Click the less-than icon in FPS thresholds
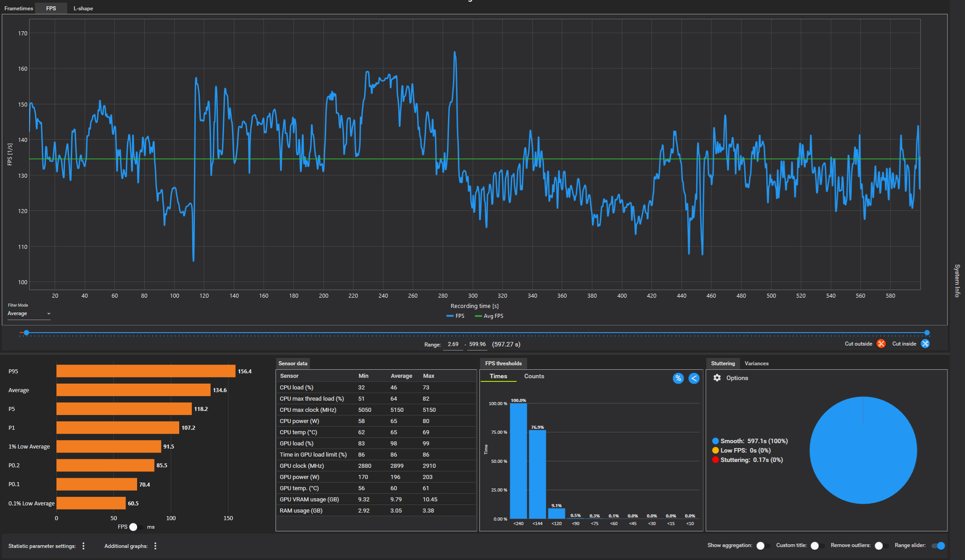Viewport: 965px width, 560px height. (x=694, y=378)
